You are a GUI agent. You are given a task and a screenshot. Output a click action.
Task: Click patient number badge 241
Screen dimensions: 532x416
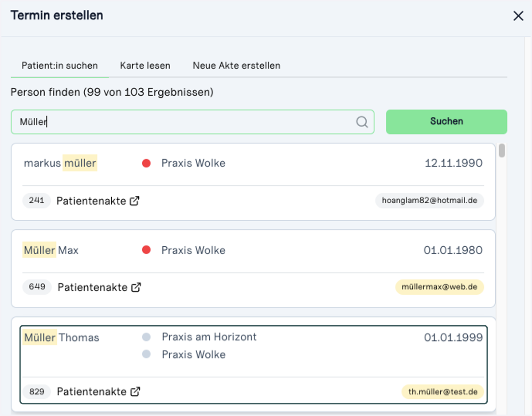(x=36, y=201)
